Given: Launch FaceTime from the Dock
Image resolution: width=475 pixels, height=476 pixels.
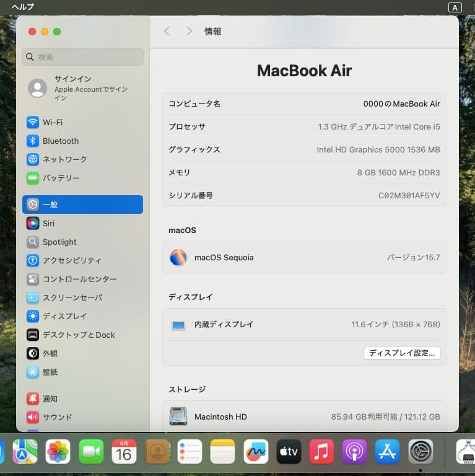Looking at the screenshot, I should [x=91, y=451].
